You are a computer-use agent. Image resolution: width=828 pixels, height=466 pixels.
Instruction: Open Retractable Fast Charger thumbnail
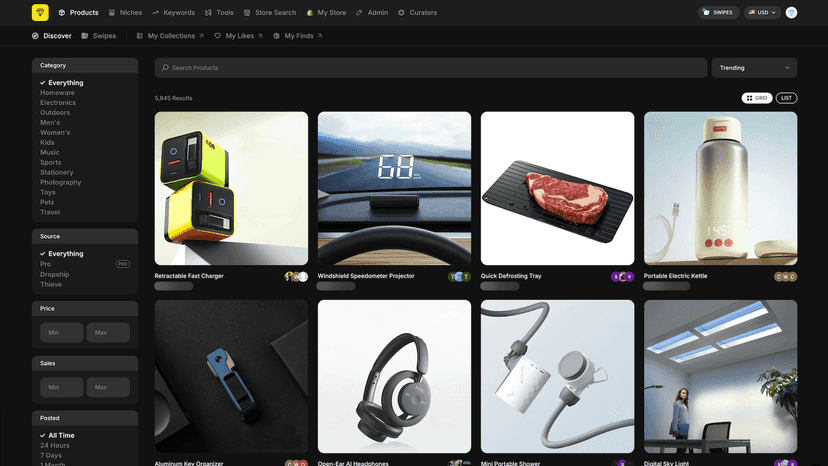pos(231,188)
